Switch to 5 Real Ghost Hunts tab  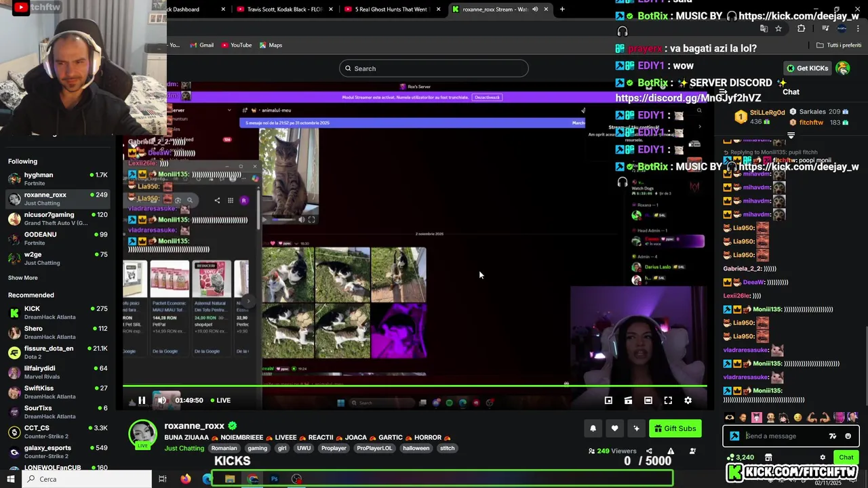(x=392, y=9)
